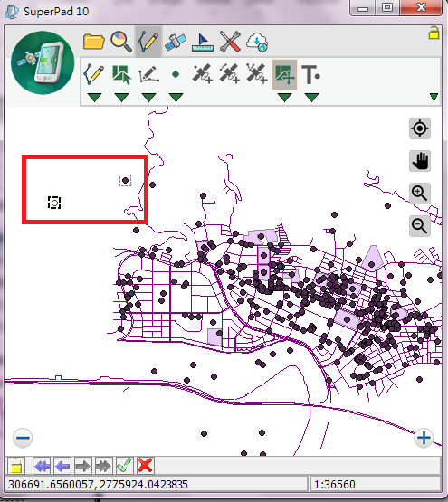Choose the add text T tool

(310, 75)
